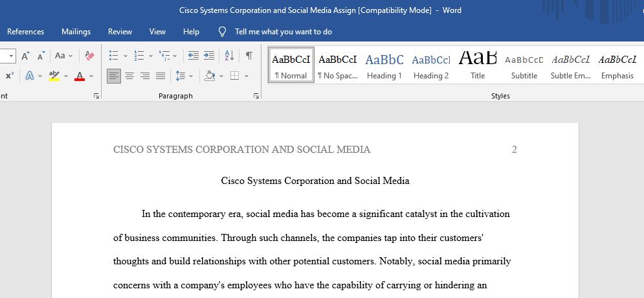Screen dimensions: 644x298
Task: Open the Help tab
Action: [191, 32]
